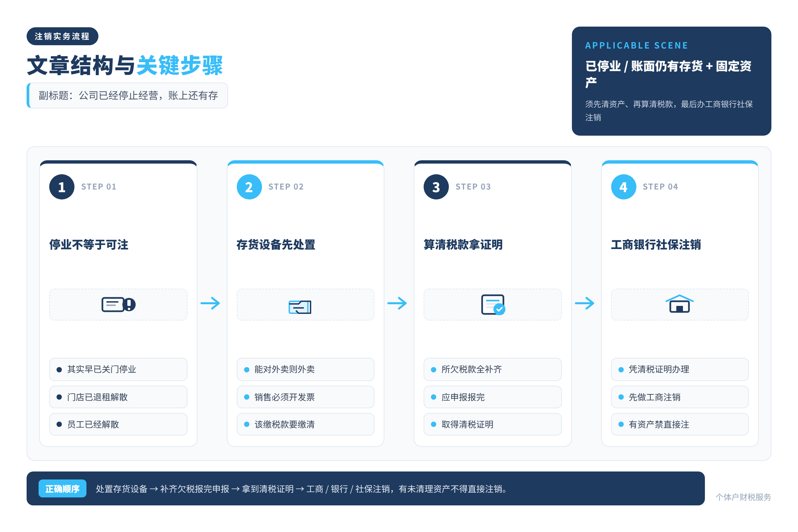Click the APPLICABLE SCENE label
Screen dimensions: 798x532
tap(636, 46)
